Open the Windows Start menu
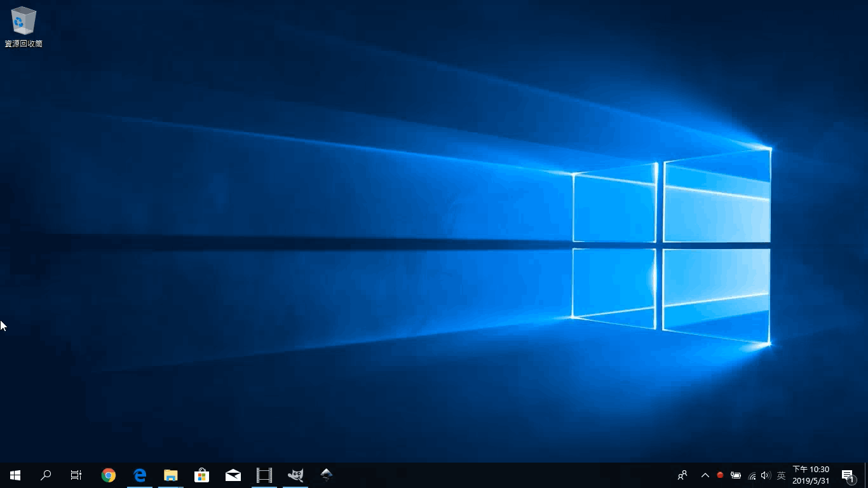868x488 pixels. click(x=15, y=475)
